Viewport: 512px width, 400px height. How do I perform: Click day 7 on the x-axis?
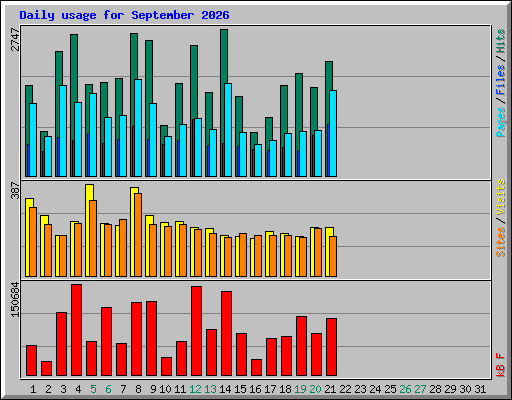click(123, 389)
